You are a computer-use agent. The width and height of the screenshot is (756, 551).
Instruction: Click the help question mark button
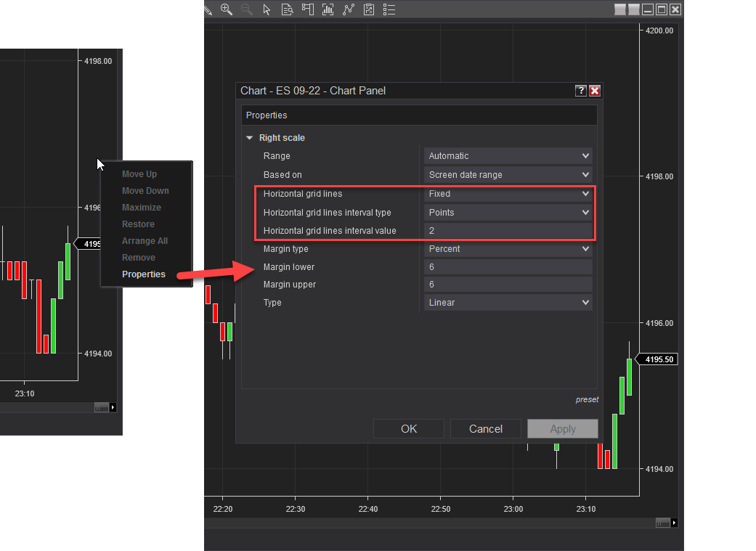pyautogui.click(x=581, y=91)
